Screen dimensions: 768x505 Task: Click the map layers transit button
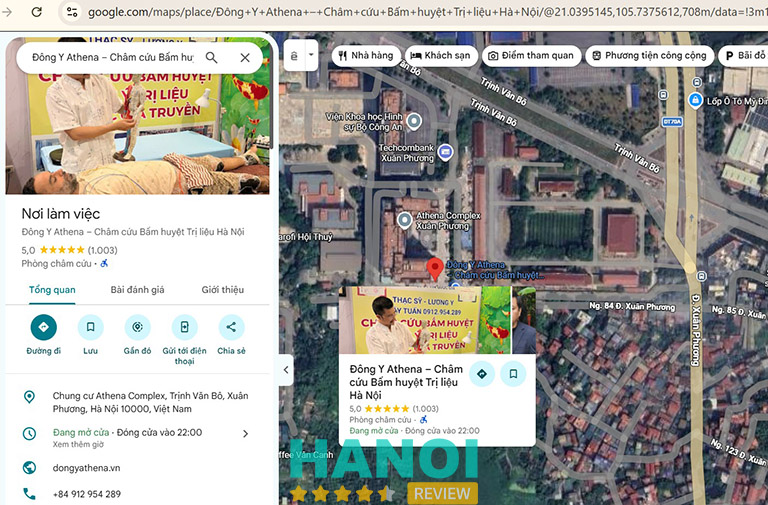pos(294,56)
